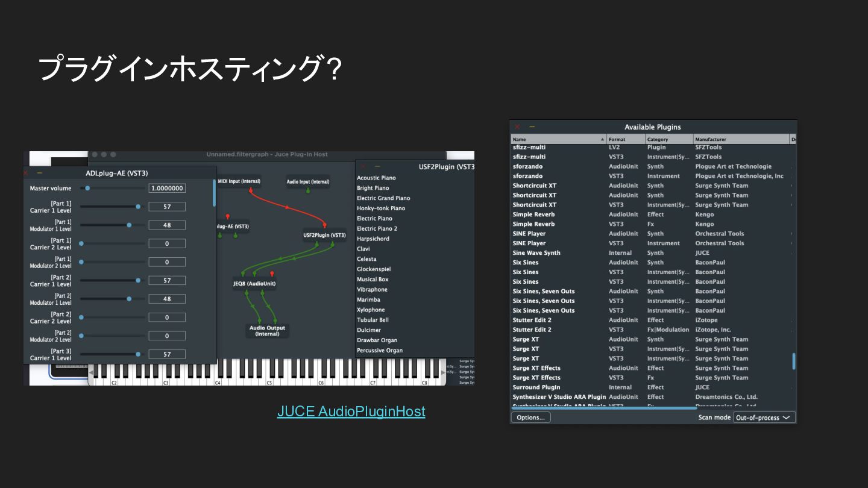Adjust the [Part 3] Carrier 1 Level slider
Image resolution: width=868 pixels, height=488 pixels.
tap(112, 354)
